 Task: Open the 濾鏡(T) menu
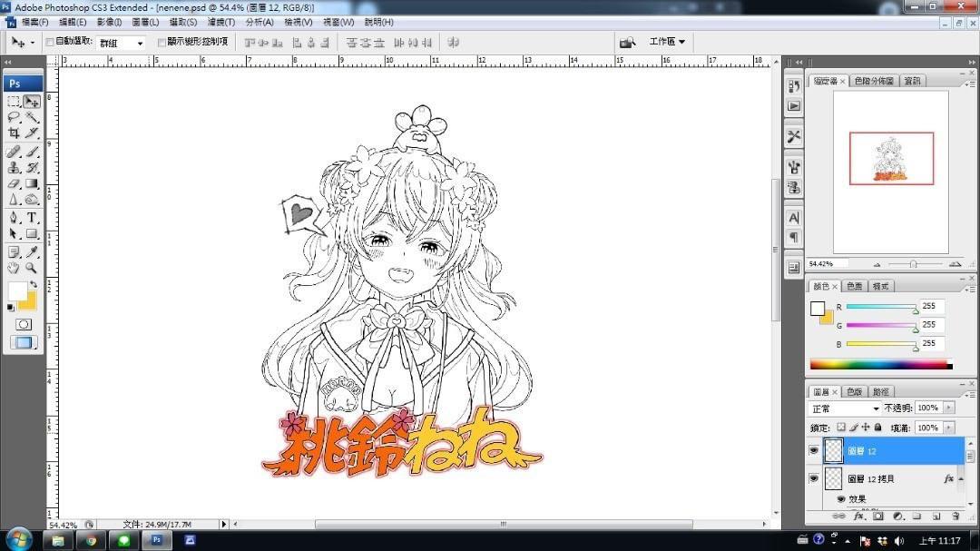coord(220,22)
